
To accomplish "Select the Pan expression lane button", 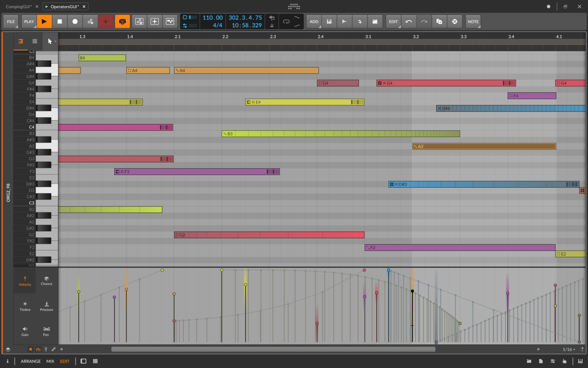I will click(46, 331).
